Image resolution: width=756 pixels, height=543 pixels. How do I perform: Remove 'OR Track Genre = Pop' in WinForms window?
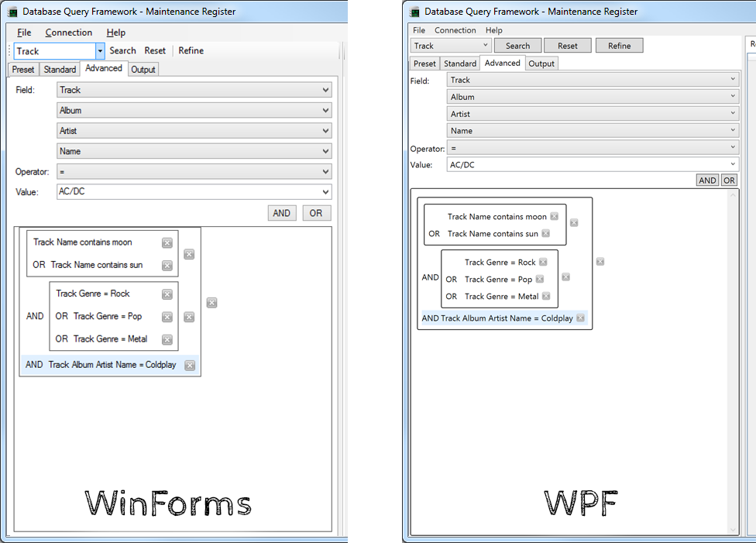167,317
